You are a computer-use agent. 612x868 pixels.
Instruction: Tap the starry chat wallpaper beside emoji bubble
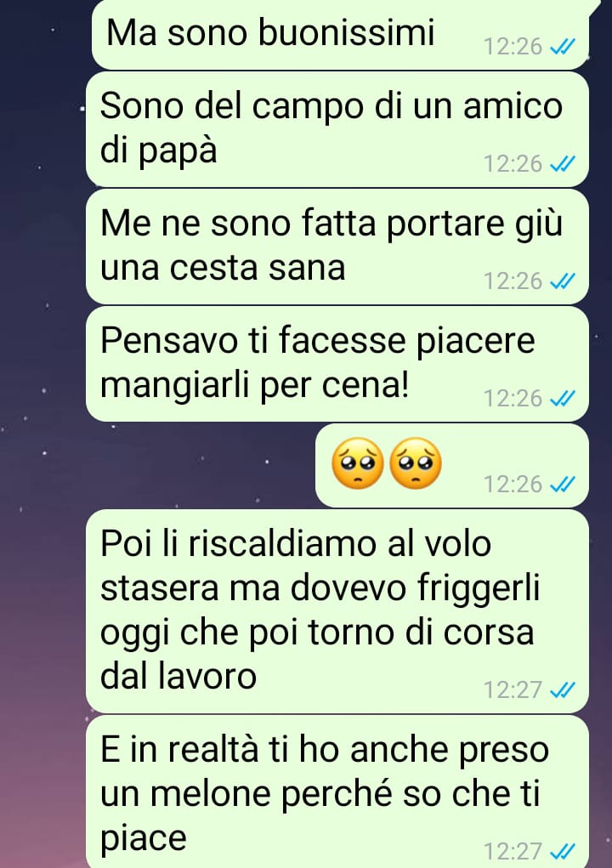[x=166, y=465]
